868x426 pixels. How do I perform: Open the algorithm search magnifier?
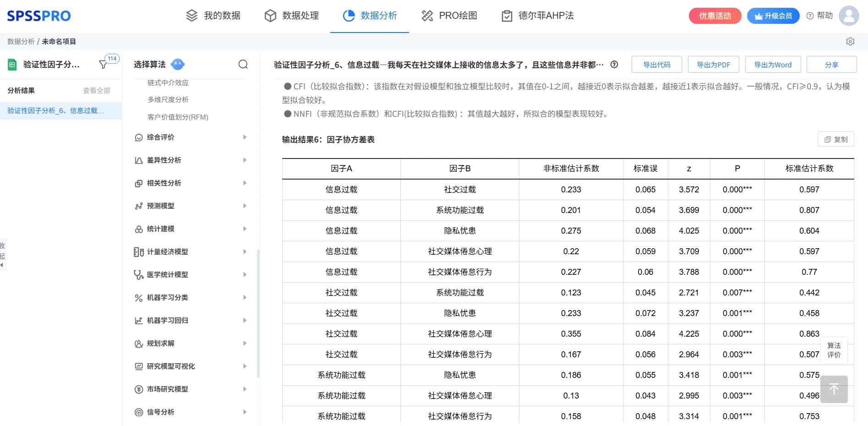click(x=243, y=64)
